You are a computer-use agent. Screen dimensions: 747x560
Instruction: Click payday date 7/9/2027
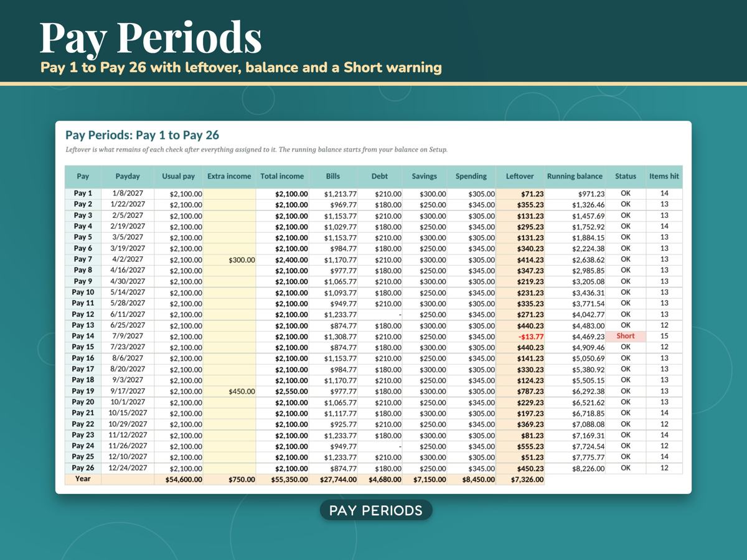pos(128,336)
